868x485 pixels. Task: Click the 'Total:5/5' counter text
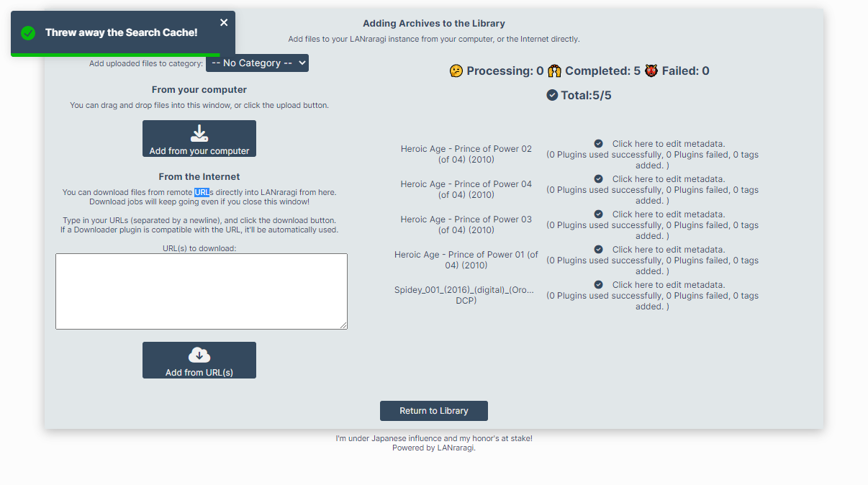coord(587,95)
